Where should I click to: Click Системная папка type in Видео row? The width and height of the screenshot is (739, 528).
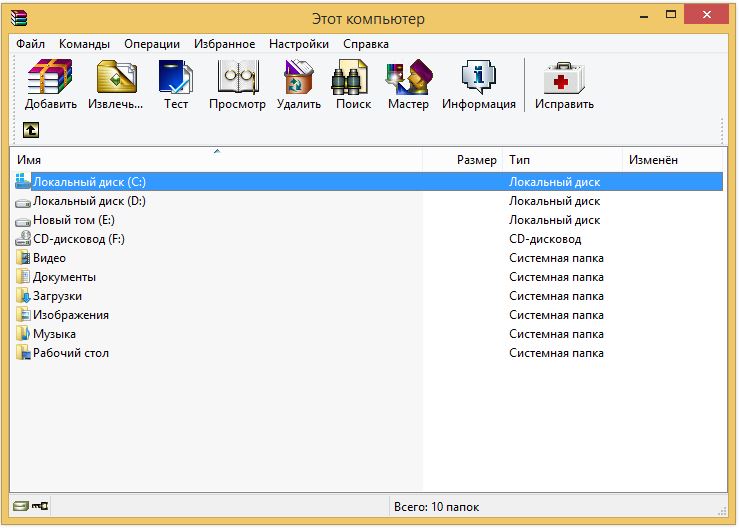[x=556, y=258]
